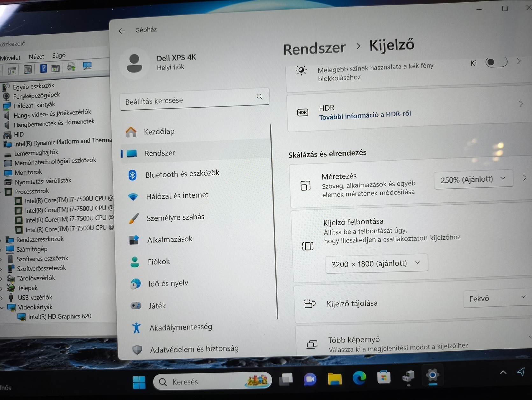Click the help question-mark toolbar icon in Device Manager

pyautogui.click(x=43, y=68)
